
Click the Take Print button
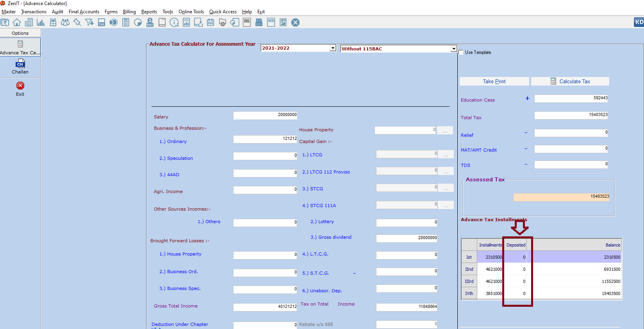coord(494,81)
